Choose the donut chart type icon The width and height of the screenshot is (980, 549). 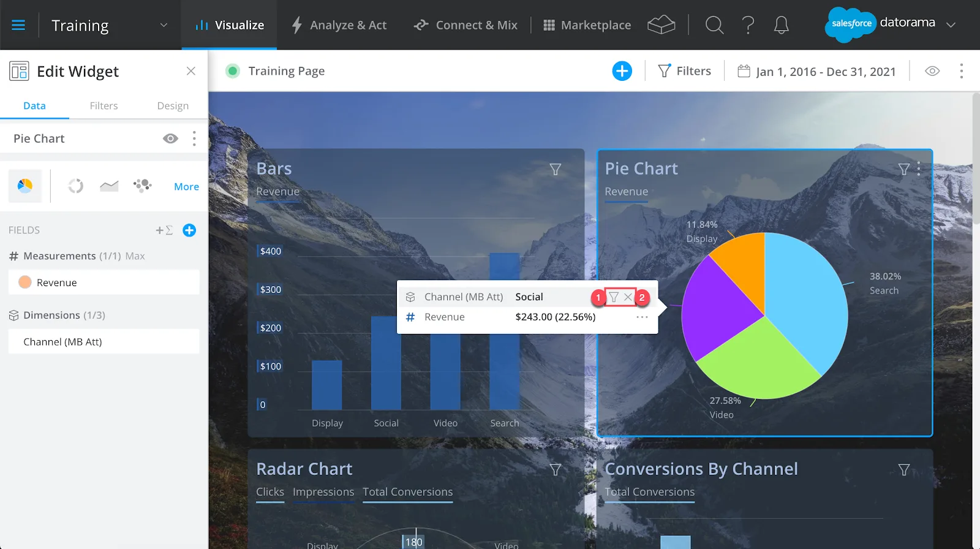[x=75, y=186]
